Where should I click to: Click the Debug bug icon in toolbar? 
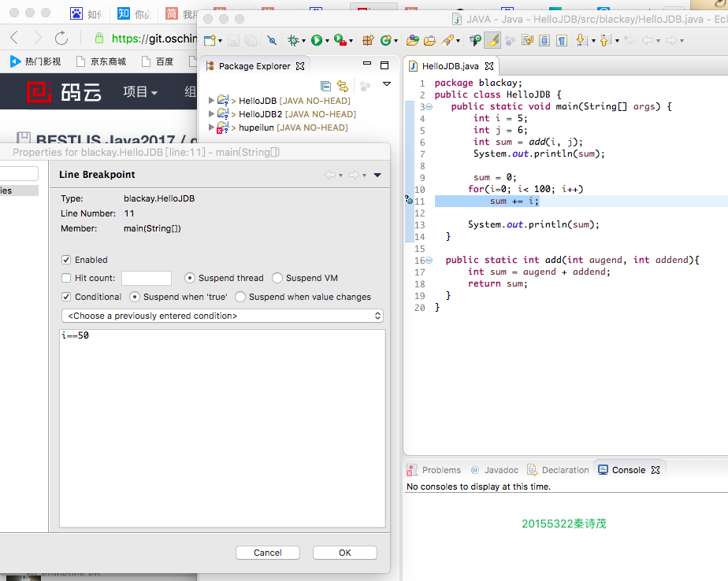tap(293, 40)
